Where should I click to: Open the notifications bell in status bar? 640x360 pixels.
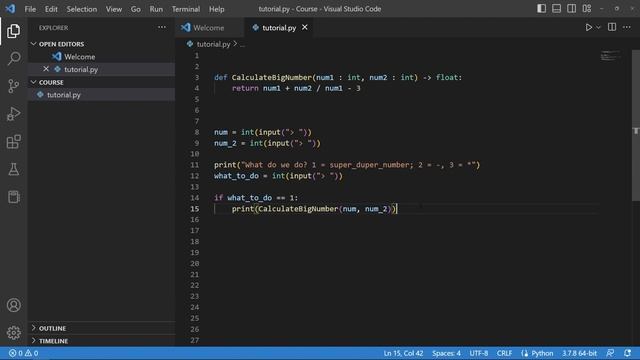(627, 353)
